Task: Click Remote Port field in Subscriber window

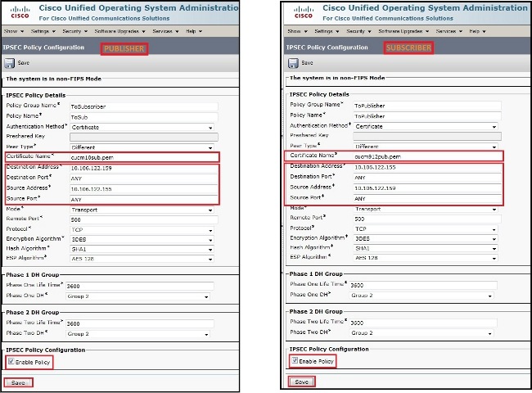Action: click(x=427, y=219)
